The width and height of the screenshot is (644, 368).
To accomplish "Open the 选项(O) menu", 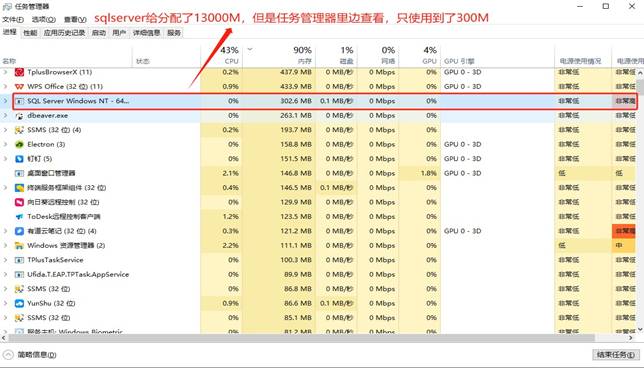I will (x=44, y=19).
